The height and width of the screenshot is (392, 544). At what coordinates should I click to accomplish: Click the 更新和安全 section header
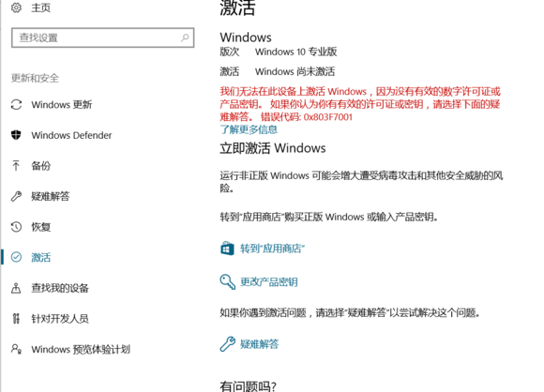point(35,78)
